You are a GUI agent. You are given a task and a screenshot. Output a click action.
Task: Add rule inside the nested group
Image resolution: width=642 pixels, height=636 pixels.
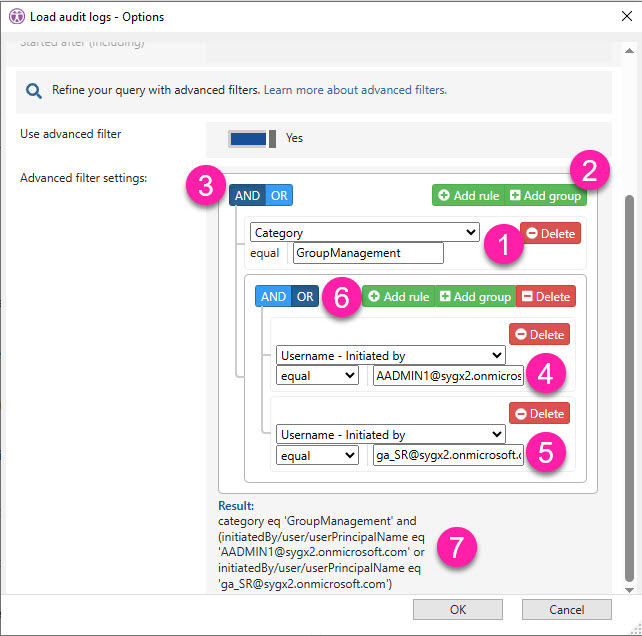[398, 297]
